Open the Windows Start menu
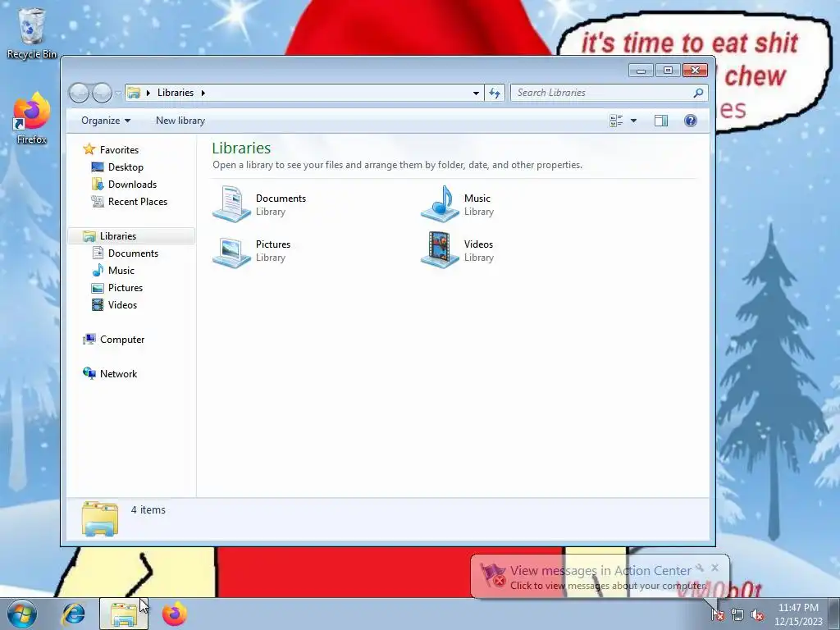The height and width of the screenshot is (630, 840). coord(22,614)
